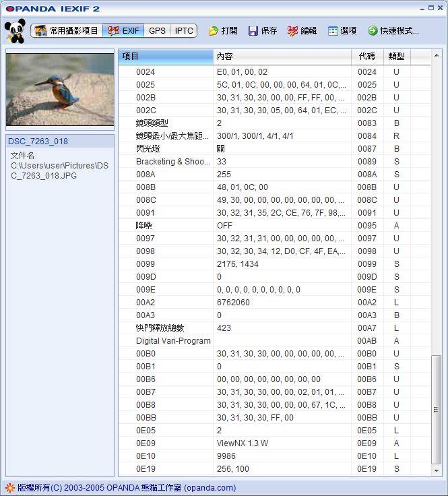448x496 pixels.
Task: Click the 類型 column header
Action: coord(397,57)
